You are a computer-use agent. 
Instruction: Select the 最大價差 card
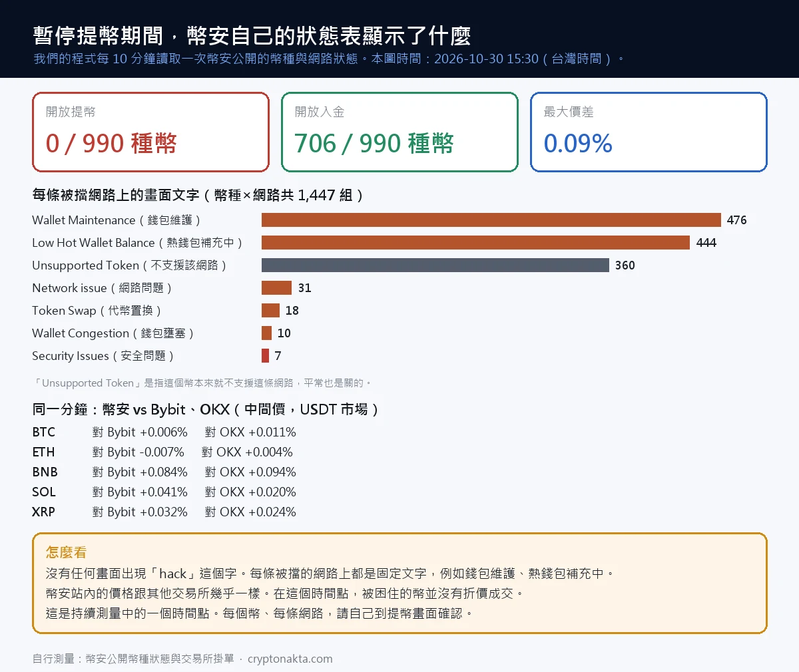(649, 132)
